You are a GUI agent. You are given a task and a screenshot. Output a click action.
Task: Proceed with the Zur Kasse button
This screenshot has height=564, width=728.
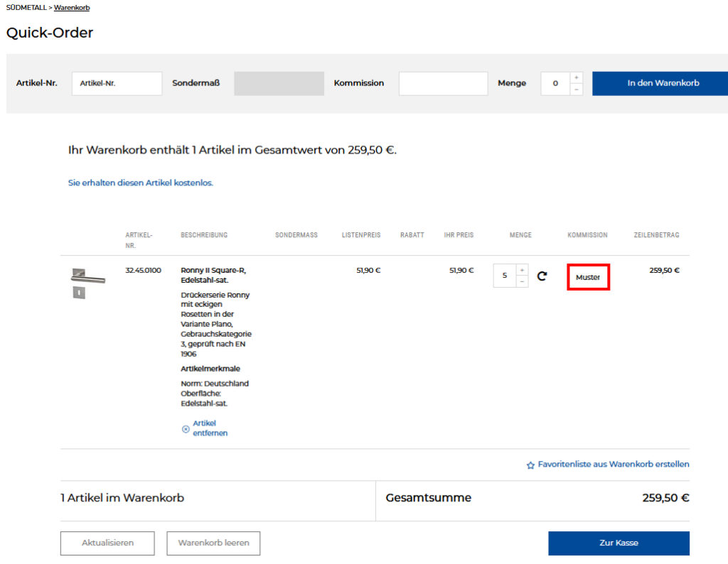(x=619, y=543)
